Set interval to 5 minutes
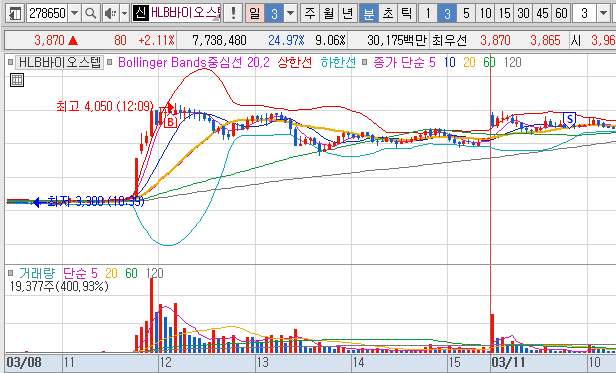The image size is (616, 373). [466, 13]
